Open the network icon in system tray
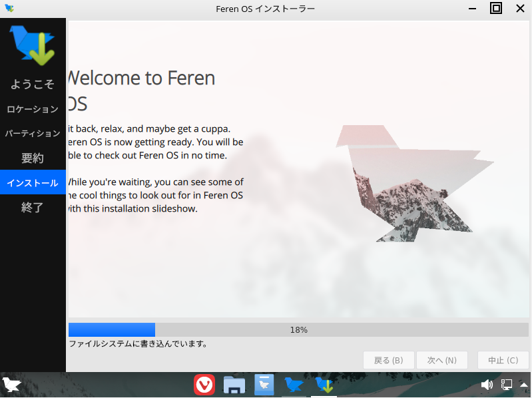This screenshot has height=398, width=532. click(507, 385)
